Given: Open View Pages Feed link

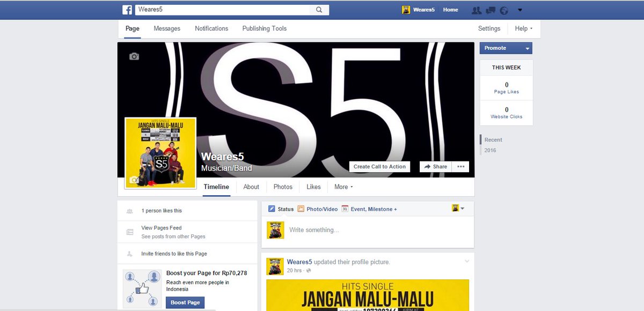Looking at the screenshot, I should (x=162, y=228).
